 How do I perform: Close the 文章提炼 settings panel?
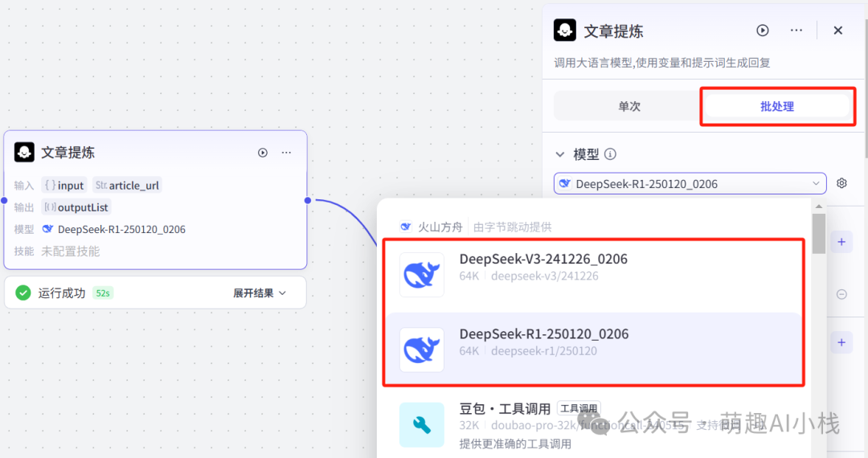pos(838,31)
